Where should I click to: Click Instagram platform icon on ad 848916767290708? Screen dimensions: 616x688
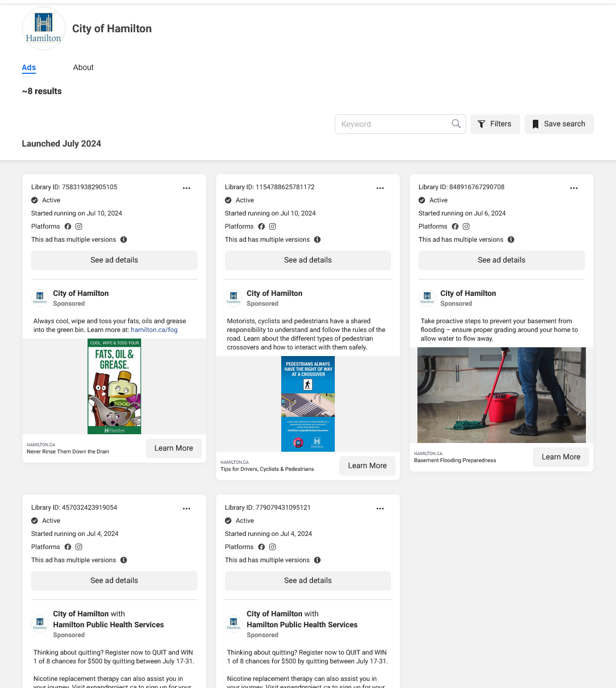pos(466,226)
